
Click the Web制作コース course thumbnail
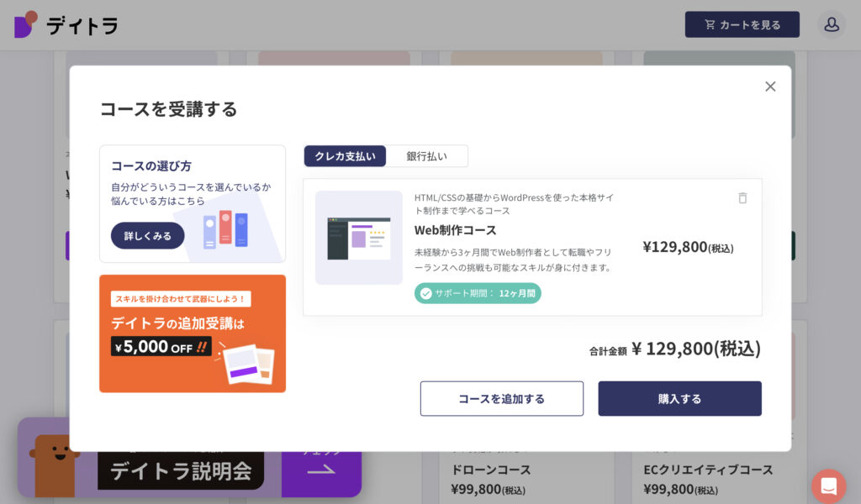359,238
